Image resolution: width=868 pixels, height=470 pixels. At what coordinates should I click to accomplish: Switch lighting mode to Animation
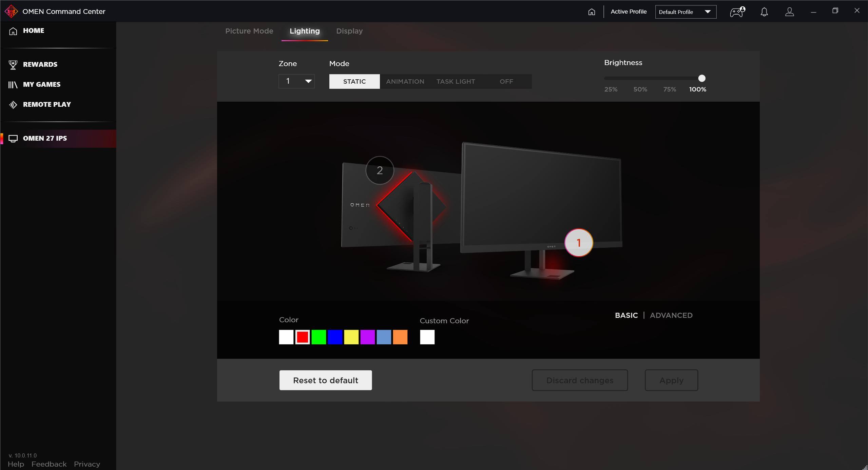point(405,81)
